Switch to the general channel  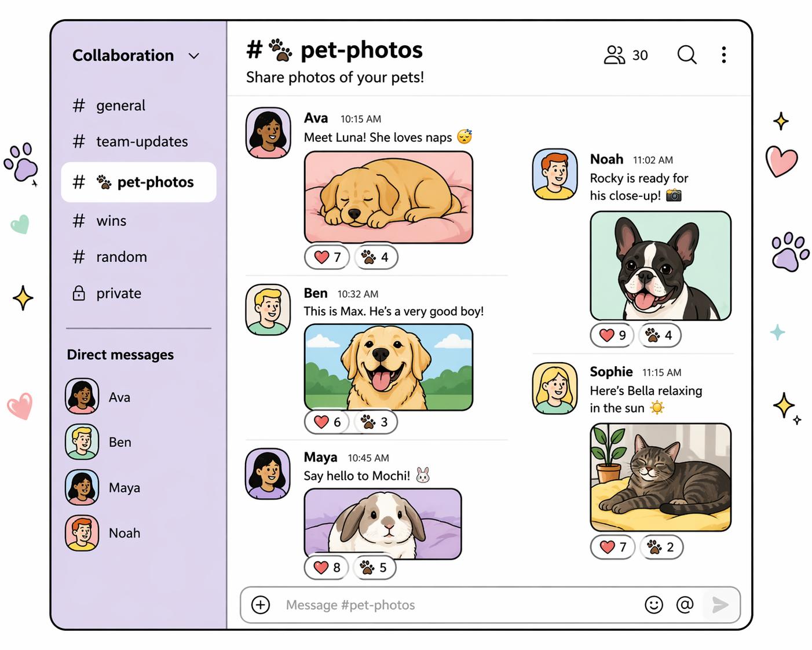point(120,105)
